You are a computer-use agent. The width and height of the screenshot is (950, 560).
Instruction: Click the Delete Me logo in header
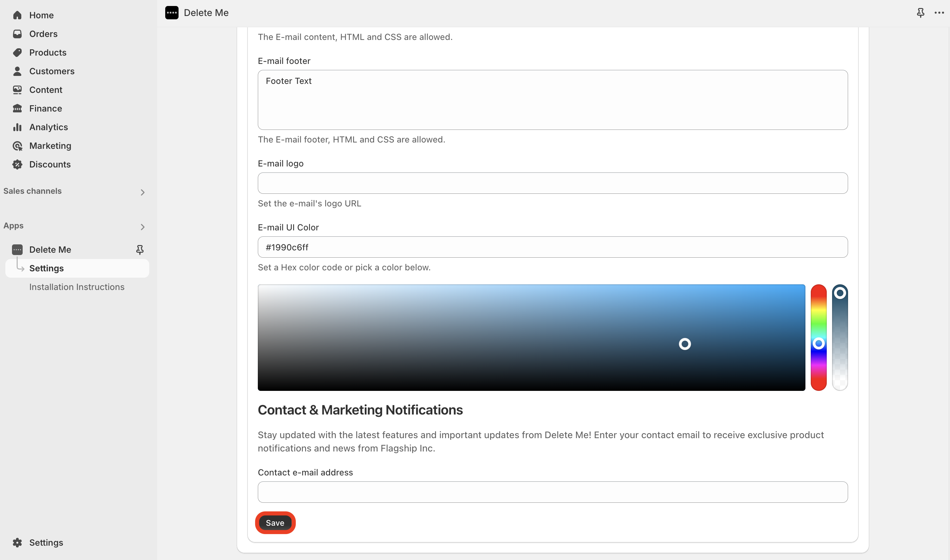(172, 13)
